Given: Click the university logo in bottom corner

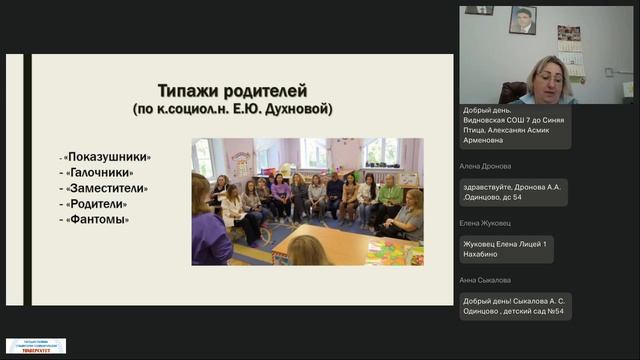Looking at the screenshot, I should tap(36, 346).
